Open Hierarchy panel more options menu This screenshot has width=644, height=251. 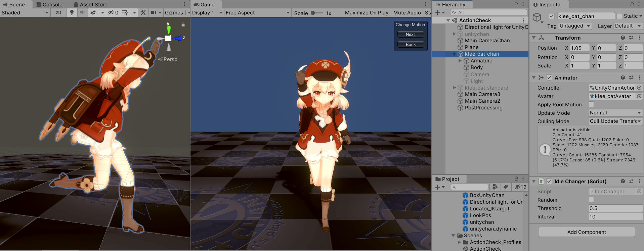tap(523, 4)
